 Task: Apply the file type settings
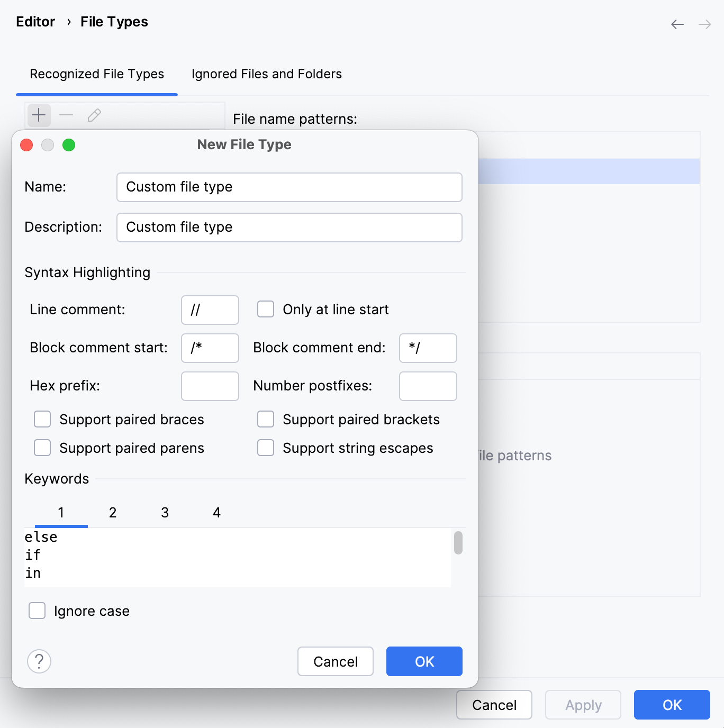583,705
